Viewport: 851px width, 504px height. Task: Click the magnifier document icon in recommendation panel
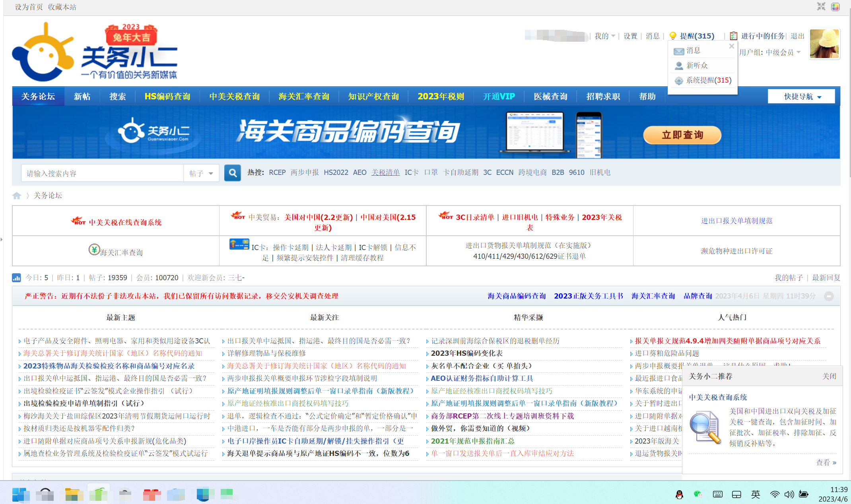pos(705,427)
